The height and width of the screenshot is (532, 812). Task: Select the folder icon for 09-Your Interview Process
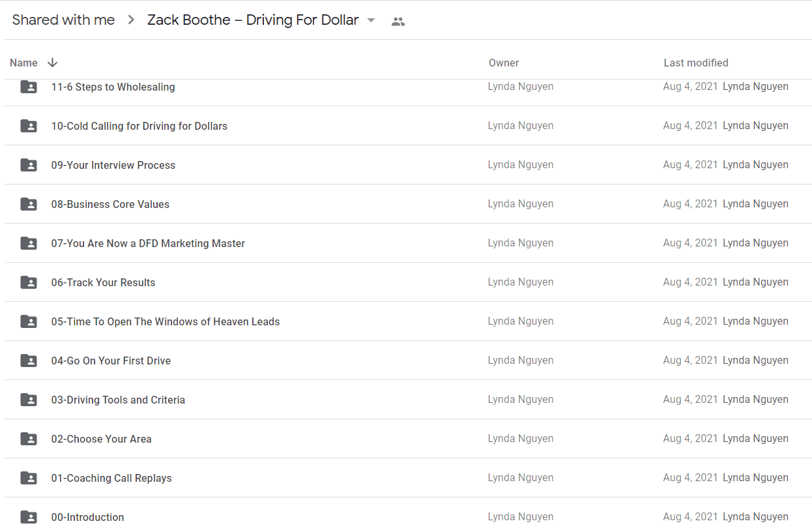click(29, 165)
